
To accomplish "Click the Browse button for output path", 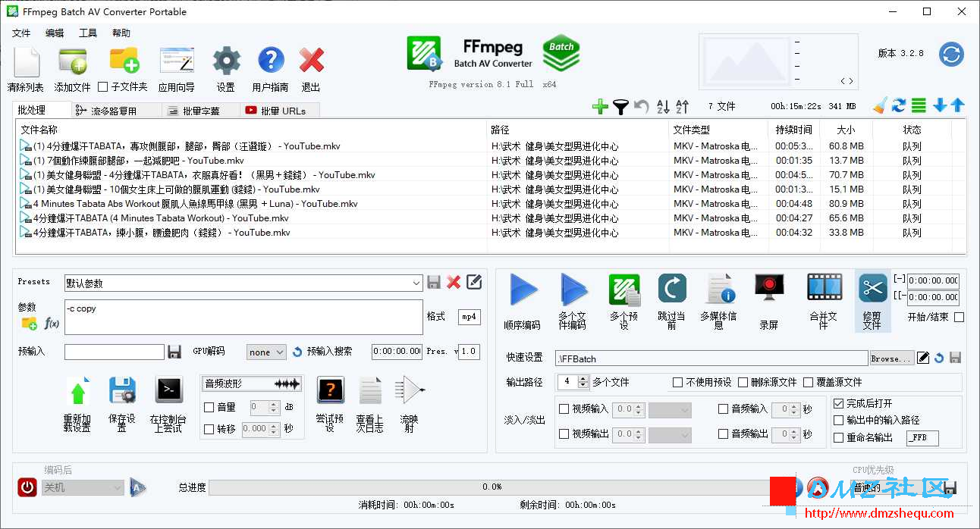I will 890,358.
